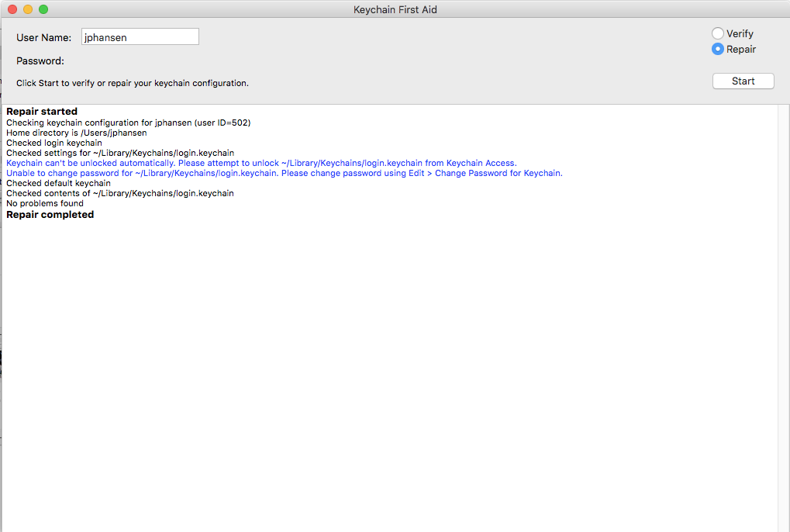Focus the User Name field with jphansen

tap(140, 36)
